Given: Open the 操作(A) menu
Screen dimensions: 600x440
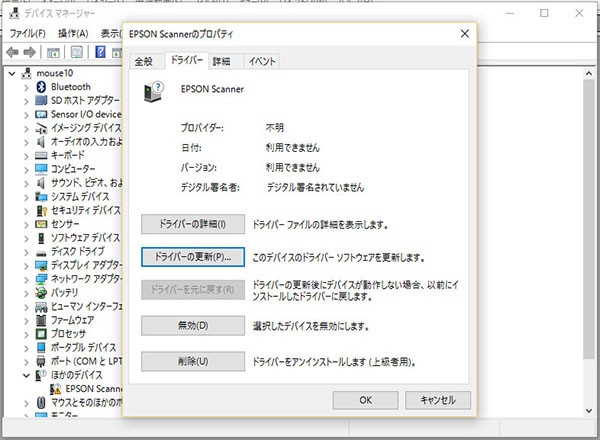Looking at the screenshot, I should pos(73,34).
